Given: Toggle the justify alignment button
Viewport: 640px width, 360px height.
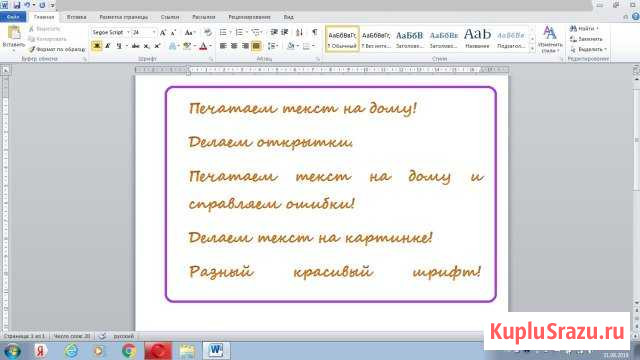Looking at the screenshot, I should tap(256, 46).
